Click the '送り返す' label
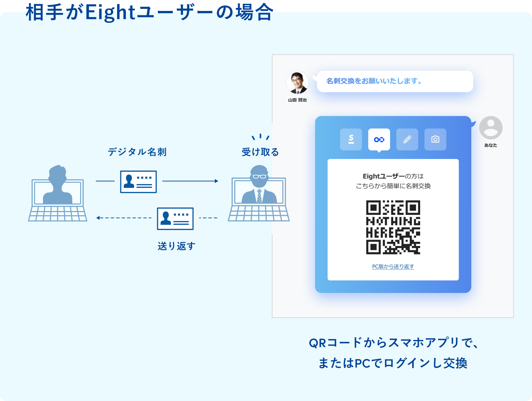This screenshot has width=532, height=401. coord(176,246)
